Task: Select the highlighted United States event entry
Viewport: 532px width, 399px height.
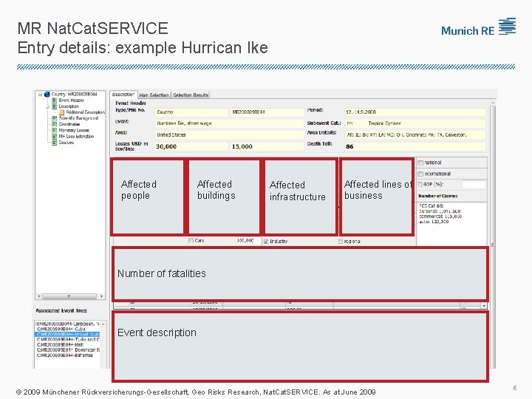Action: (x=67, y=334)
